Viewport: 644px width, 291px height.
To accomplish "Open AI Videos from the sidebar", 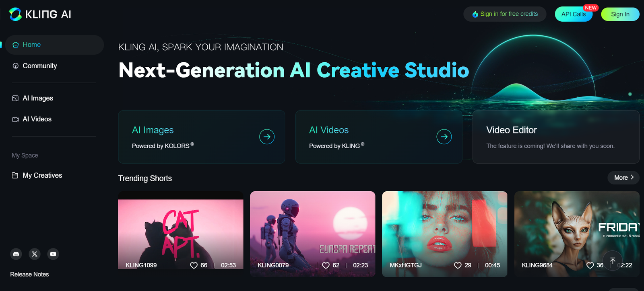I will pyautogui.click(x=37, y=119).
